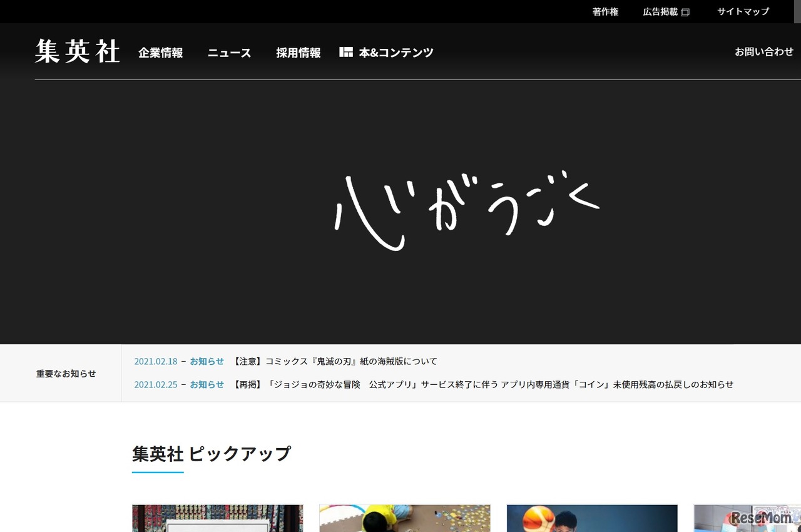Image resolution: width=801 pixels, height=532 pixels.
Task: Click the お問い合わせ link
Action: tap(763, 53)
